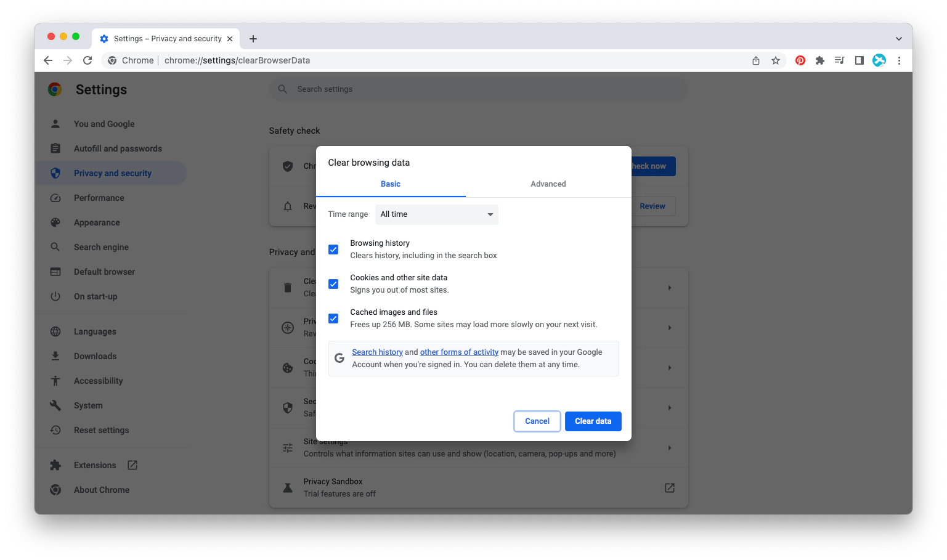The image size is (947, 560).
Task: Click the notifications bell icon
Action: pos(288,206)
